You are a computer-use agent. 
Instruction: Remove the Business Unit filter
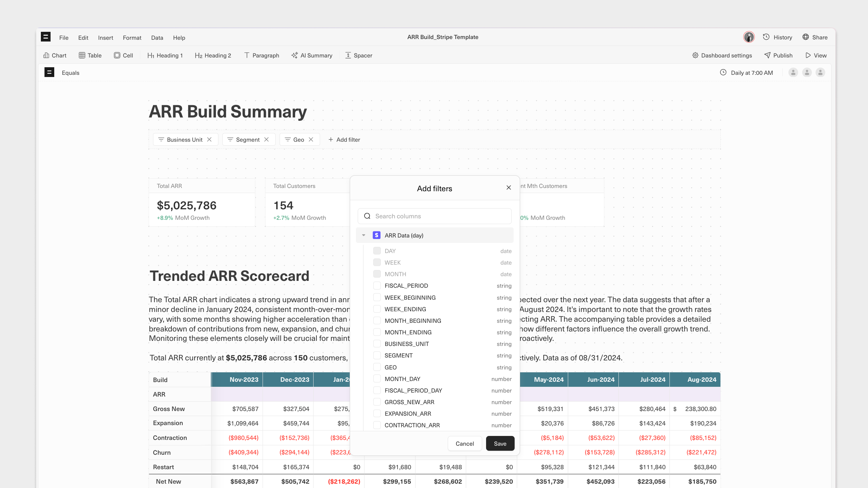point(209,140)
